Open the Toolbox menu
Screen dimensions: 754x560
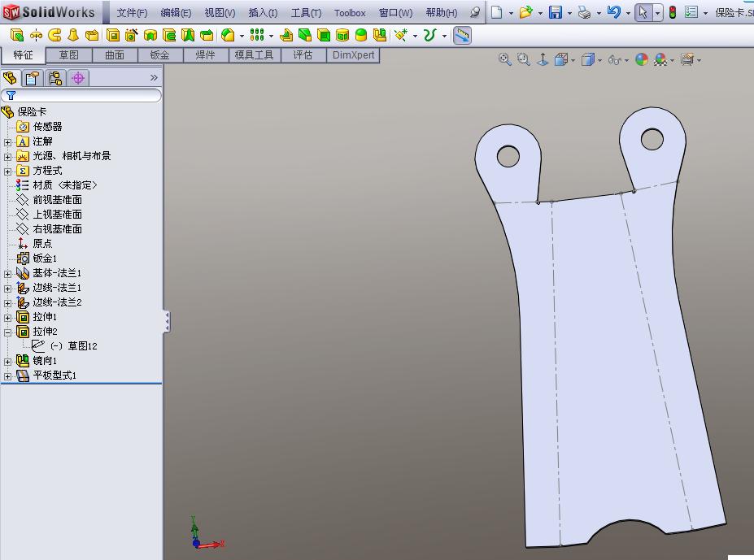click(350, 13)
